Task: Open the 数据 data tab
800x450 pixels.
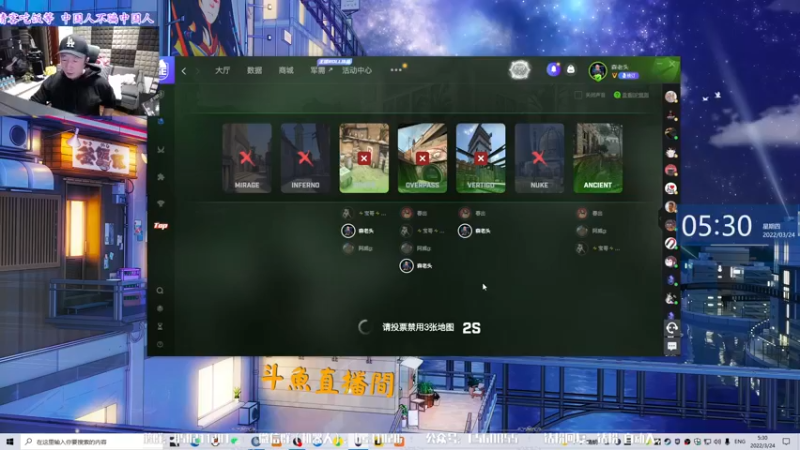Action: pos(254,70)
